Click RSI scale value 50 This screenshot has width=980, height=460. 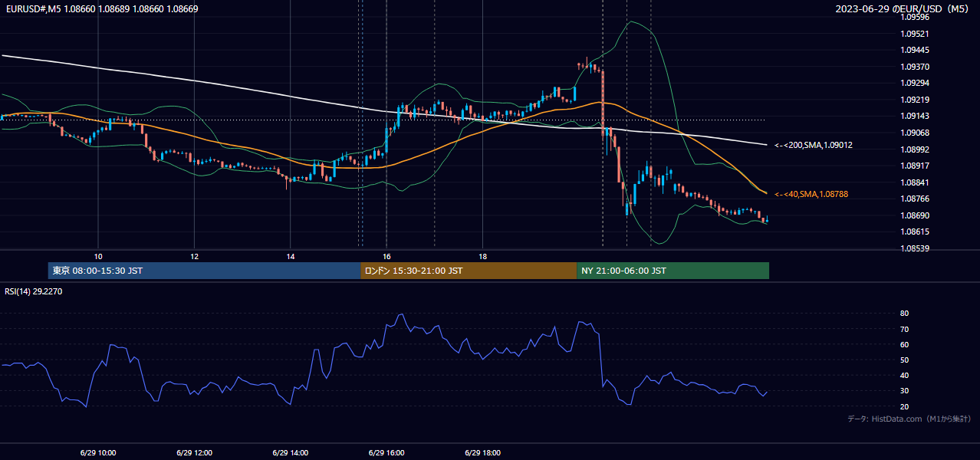click(904, 360)
